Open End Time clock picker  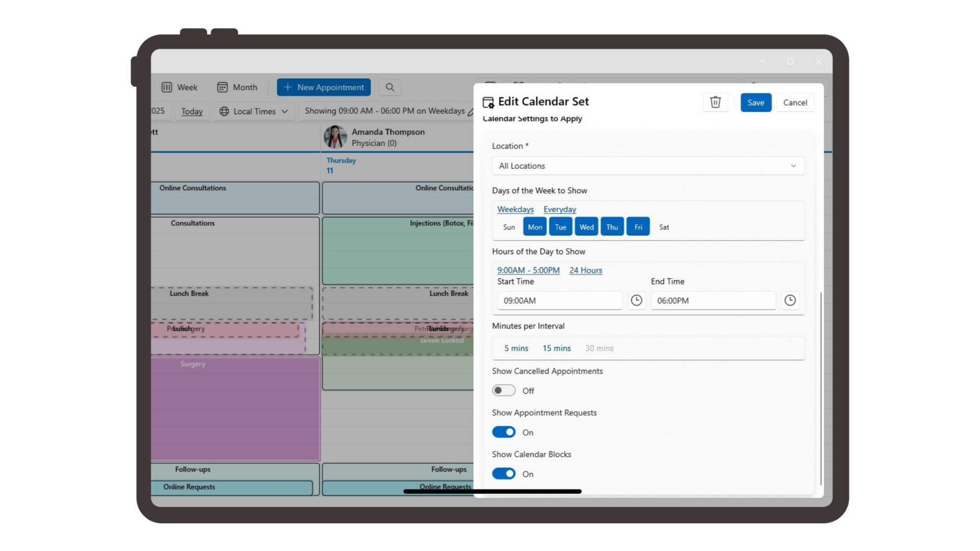[x=790, y=300]
